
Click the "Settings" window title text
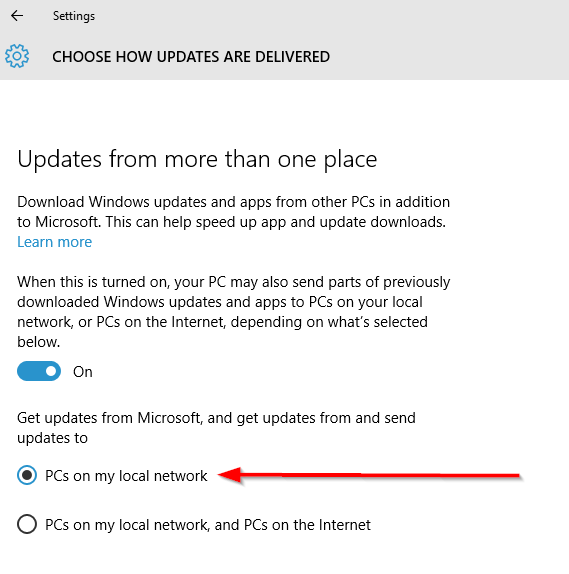click(x=74, y=16)
